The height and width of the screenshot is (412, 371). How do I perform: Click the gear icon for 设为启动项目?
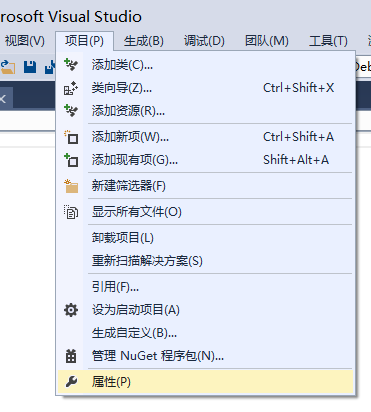pos(71,310)
